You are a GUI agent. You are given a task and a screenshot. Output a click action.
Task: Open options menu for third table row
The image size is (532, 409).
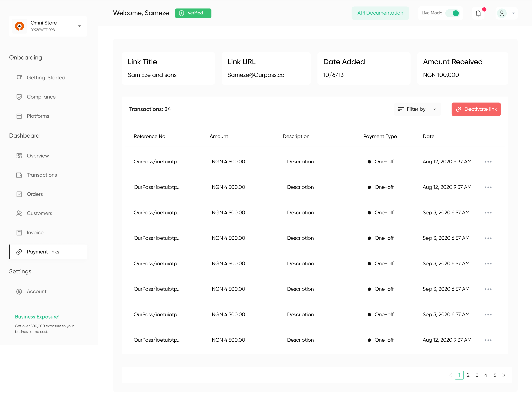pyautogui.click(x=488, y=213)
